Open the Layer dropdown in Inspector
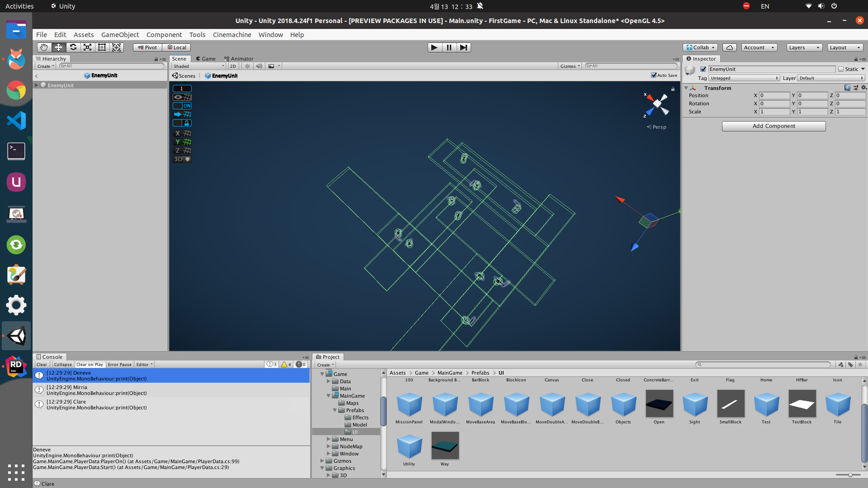 tap(831, 78)
